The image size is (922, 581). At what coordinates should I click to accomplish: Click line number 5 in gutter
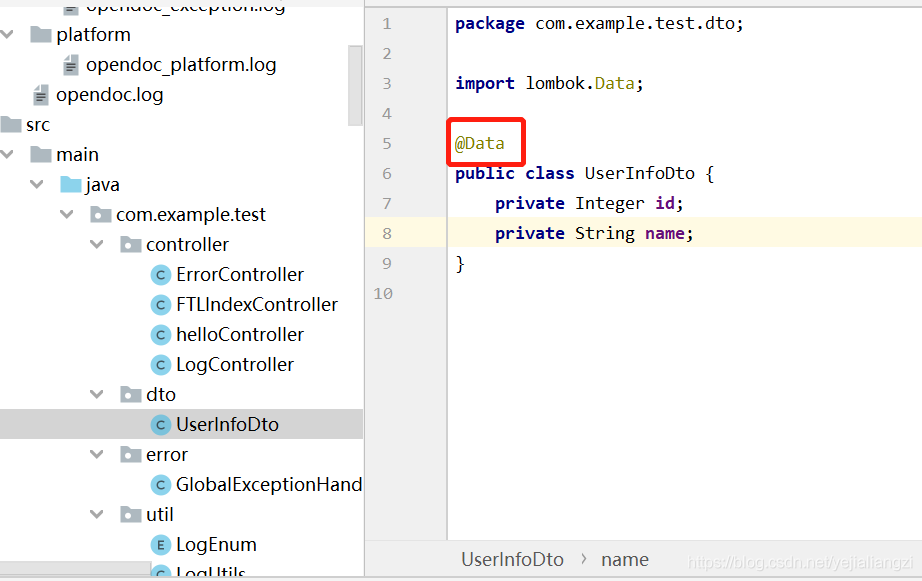click(387, 143)
